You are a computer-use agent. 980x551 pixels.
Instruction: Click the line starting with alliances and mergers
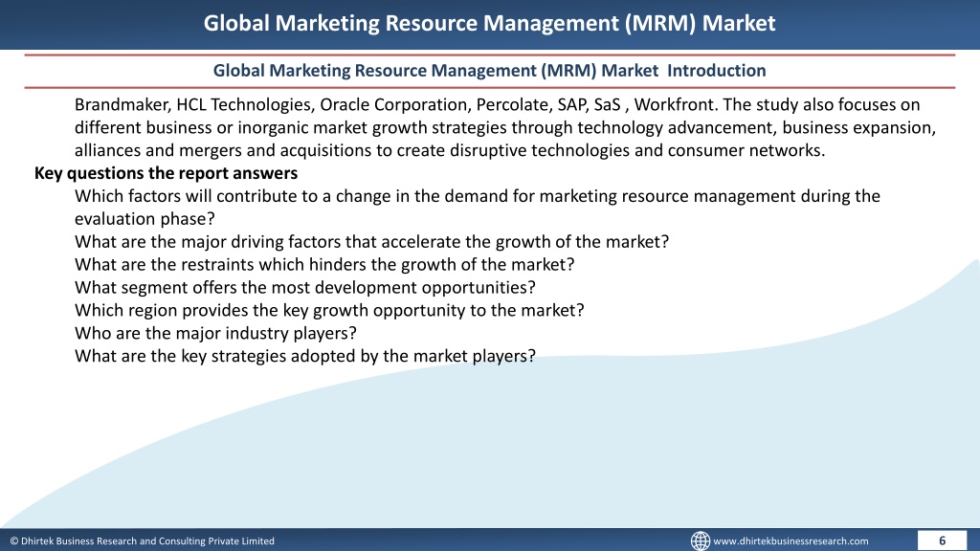(450, 150)
